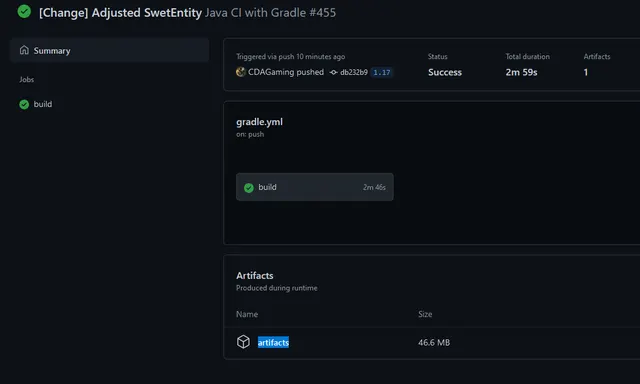
Task: Click the CDAGaming user avatar
Action: (241, 72)
